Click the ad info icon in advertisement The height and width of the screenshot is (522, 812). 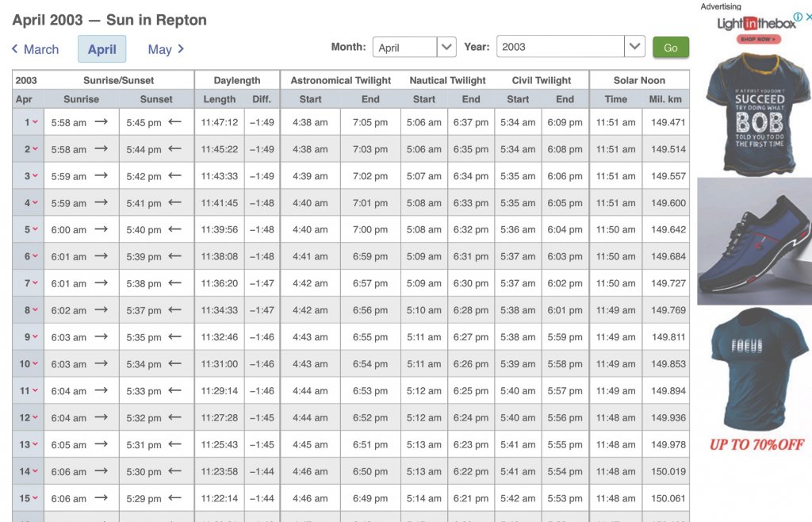click(x=798, y=17)
